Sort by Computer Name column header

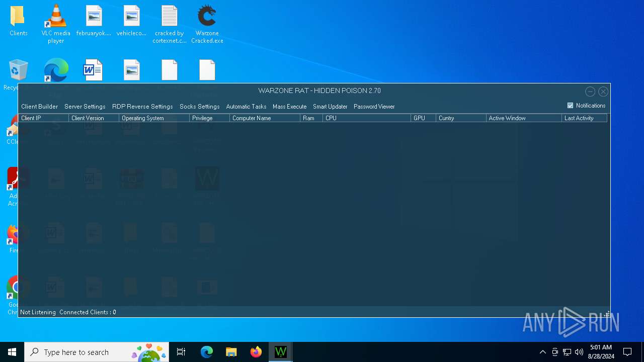265,118
